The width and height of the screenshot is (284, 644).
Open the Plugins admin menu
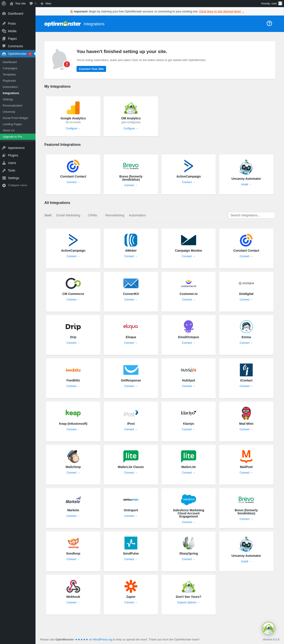click(18, 155)
